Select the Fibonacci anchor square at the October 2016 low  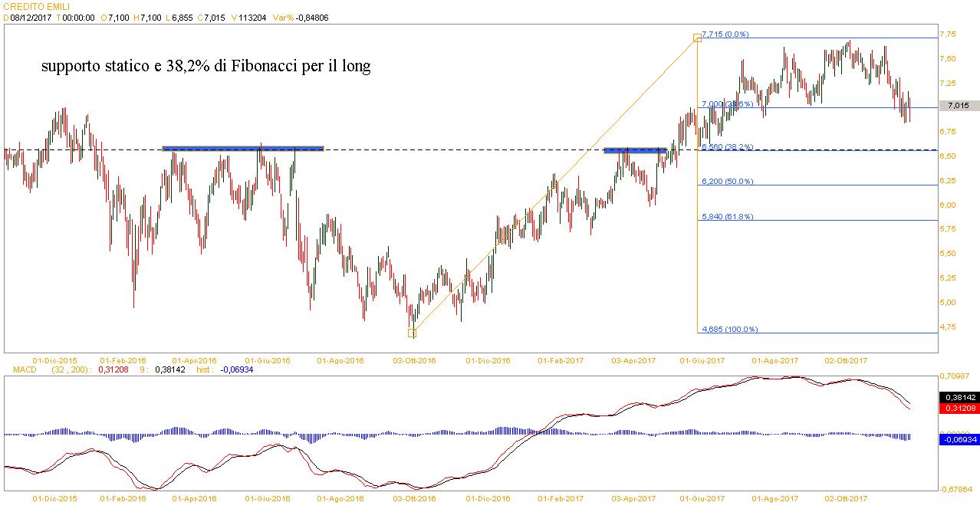pos(412,333)
